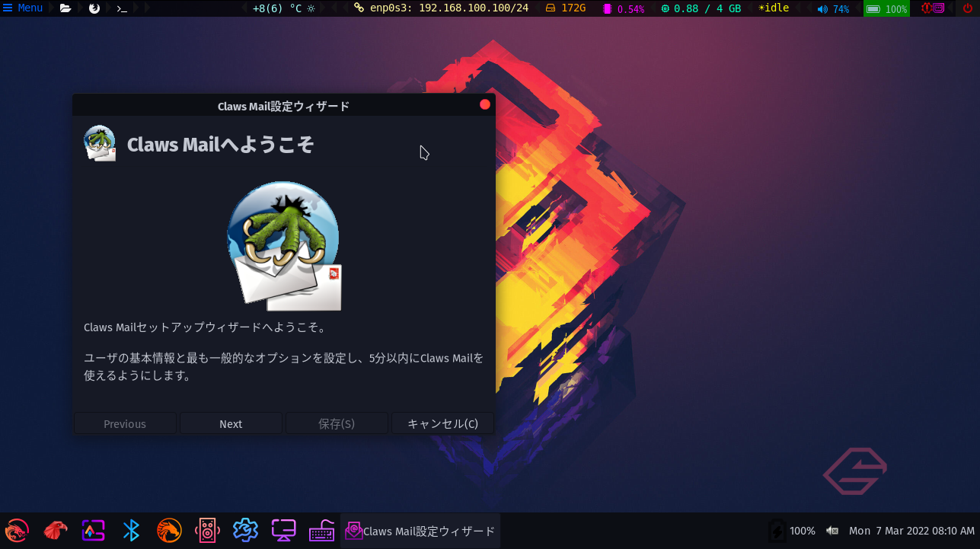Select the Claws Mail設定ウィザード taskbar entry

[x=420, y=531]
